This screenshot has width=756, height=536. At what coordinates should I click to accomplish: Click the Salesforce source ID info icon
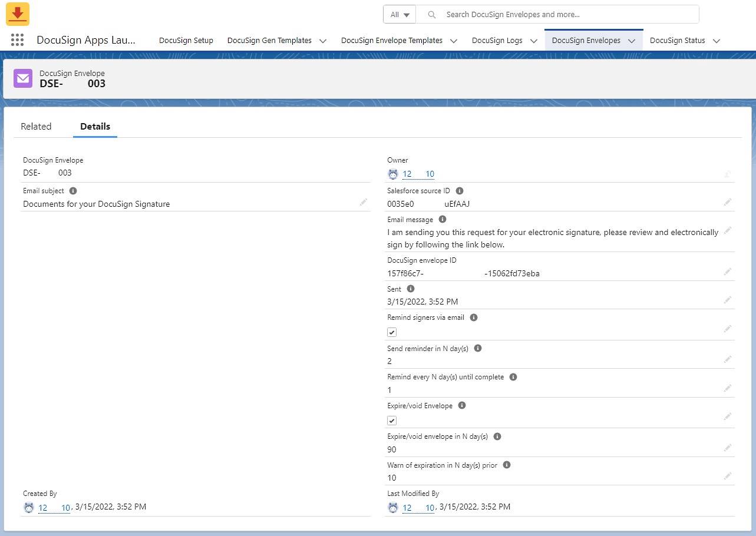[460, 190]
